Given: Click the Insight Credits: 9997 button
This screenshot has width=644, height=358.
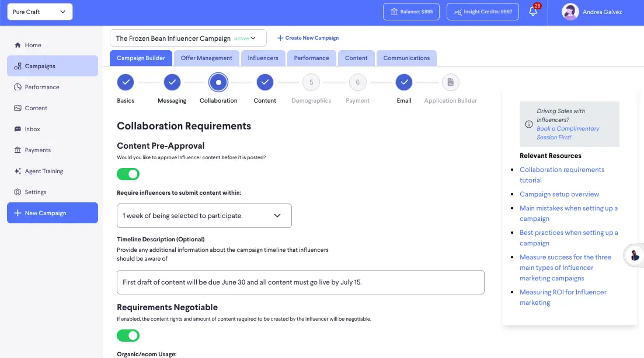Looking at the screenshot, I should pyautogui.click(x=483, y=12).
